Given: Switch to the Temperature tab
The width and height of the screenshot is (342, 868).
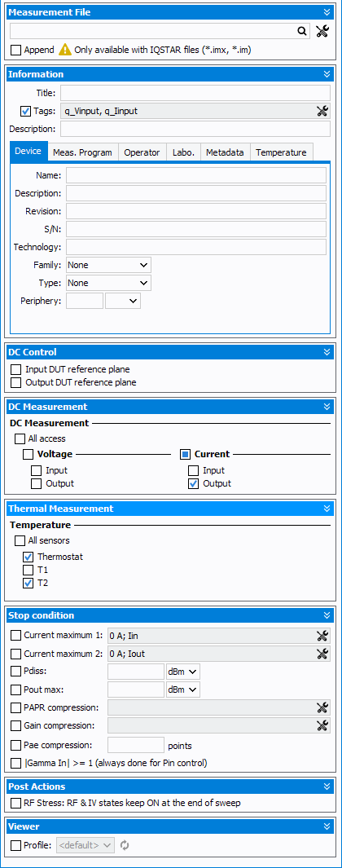Looking at the screenshot, I should coord(281,152).
